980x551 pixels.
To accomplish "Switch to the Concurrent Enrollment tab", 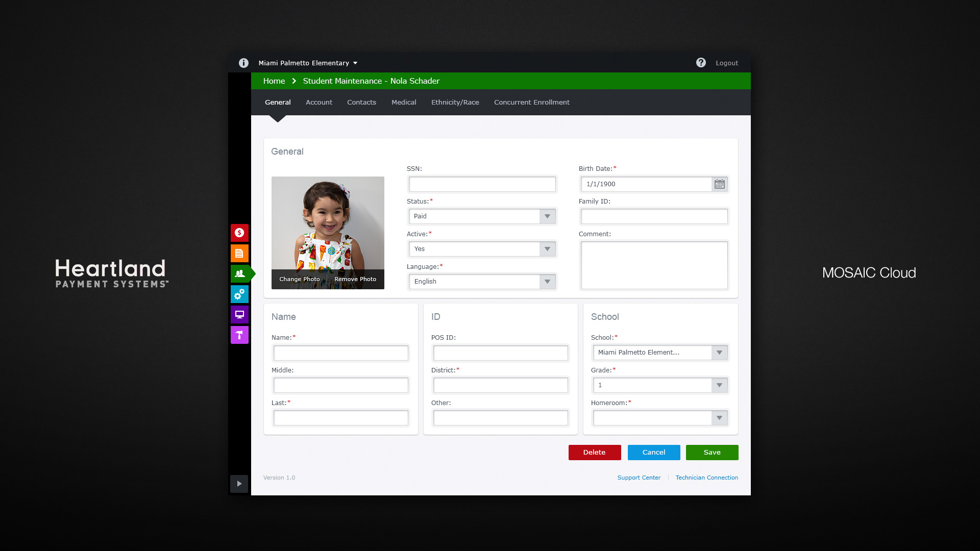I will [x=531, y=103].
